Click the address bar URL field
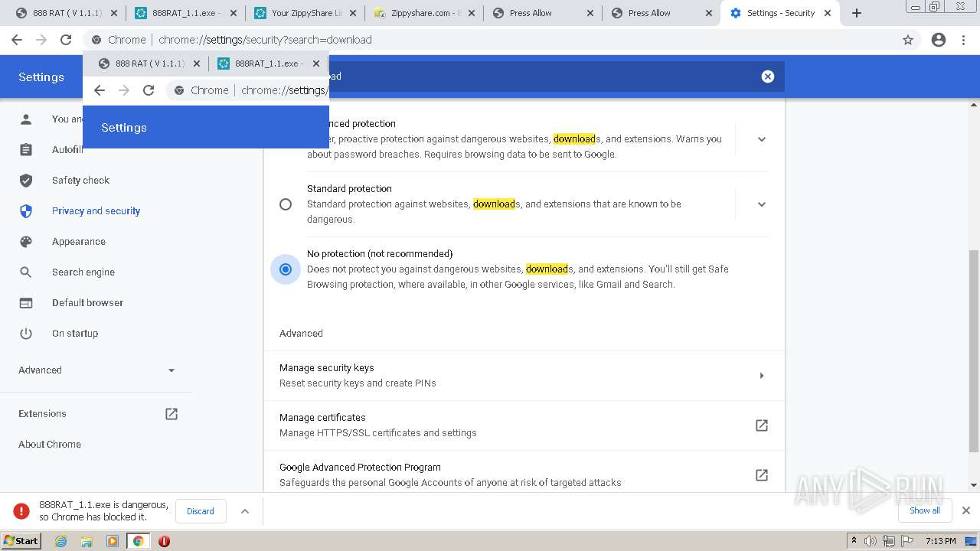 click(501, 40)
